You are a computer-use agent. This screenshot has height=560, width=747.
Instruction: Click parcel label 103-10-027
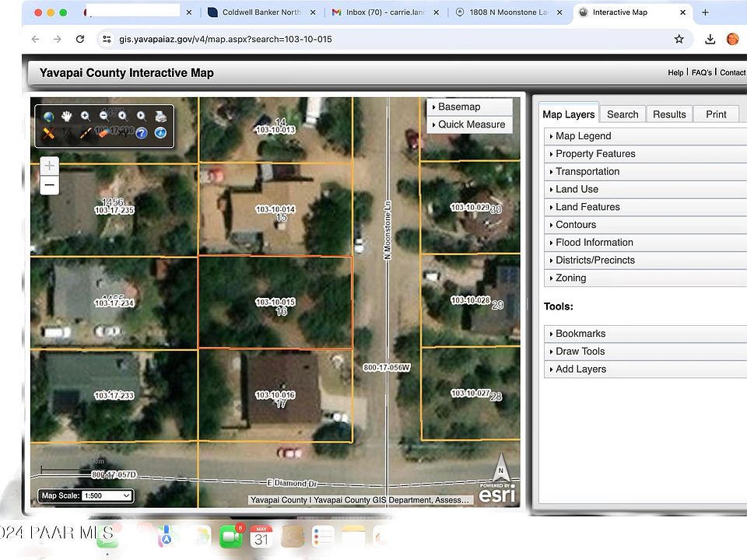click(470, 393)
